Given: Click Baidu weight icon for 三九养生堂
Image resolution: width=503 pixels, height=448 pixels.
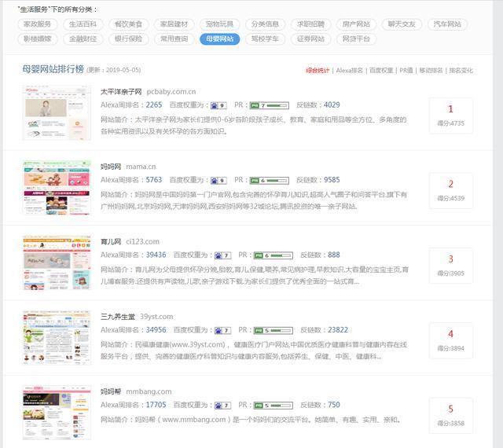Looking at the screenshot, I should click(223, 330).
